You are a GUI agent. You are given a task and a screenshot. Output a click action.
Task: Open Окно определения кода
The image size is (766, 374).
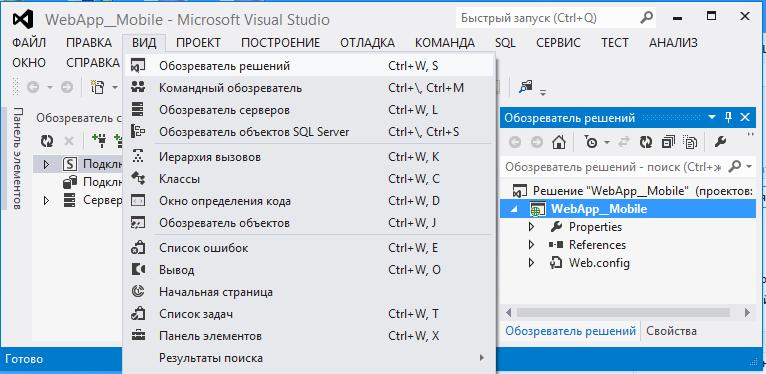point(309,201)
